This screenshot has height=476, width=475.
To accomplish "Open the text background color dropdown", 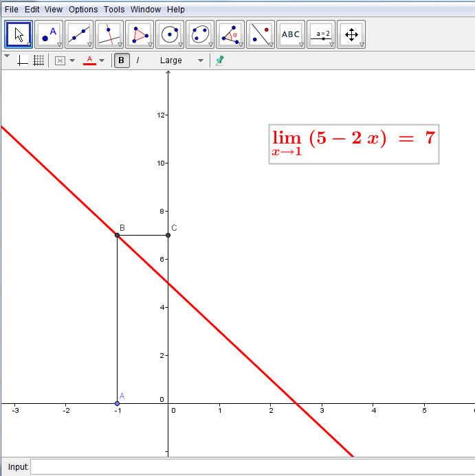I will click(72, 60).
